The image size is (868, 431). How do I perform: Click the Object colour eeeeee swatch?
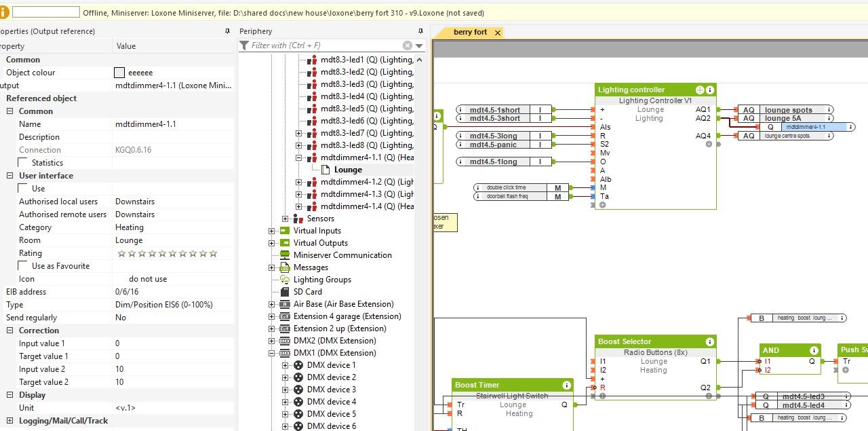[119, 73]
